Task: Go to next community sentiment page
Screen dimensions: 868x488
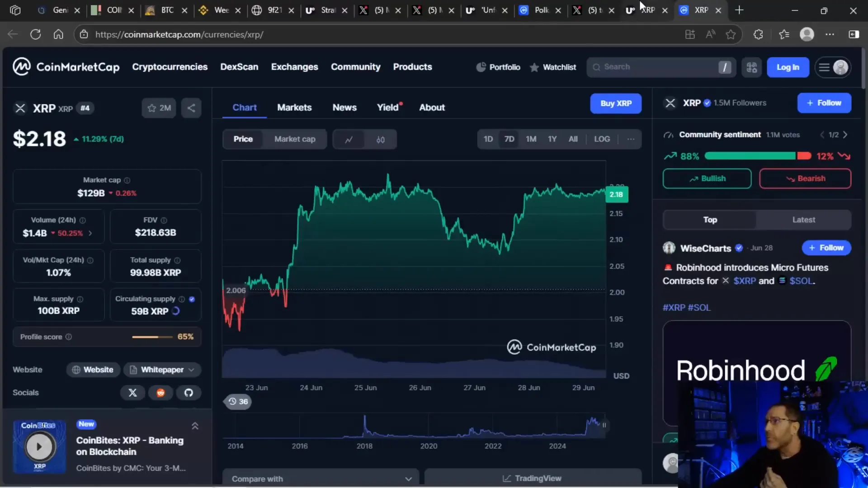Action: coord(845,135)
